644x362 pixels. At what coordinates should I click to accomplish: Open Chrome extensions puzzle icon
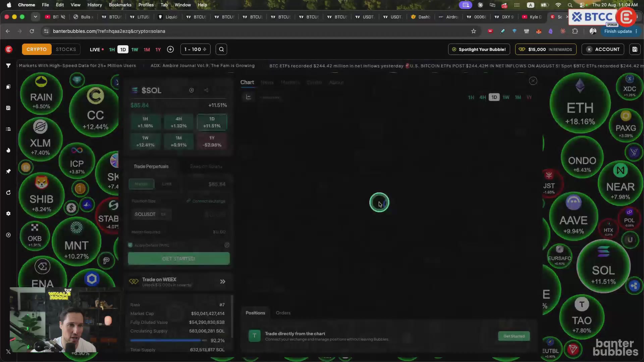575,31
